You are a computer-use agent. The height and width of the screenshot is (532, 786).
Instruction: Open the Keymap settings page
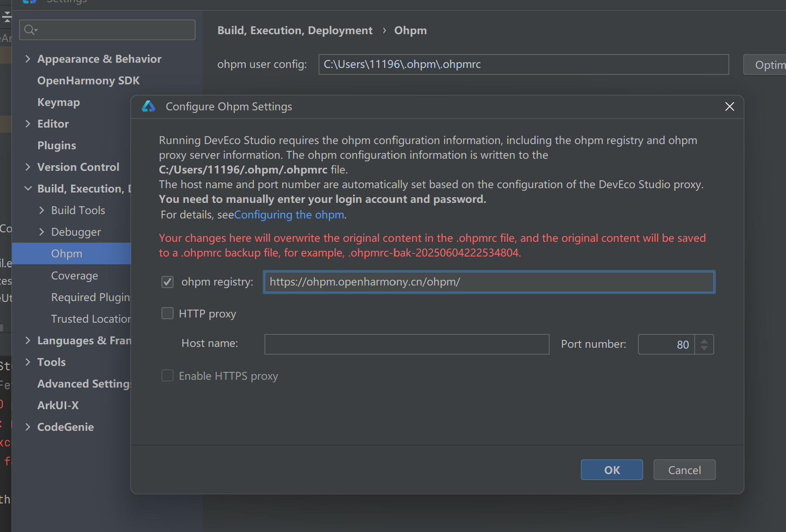[x=58, y=103]
